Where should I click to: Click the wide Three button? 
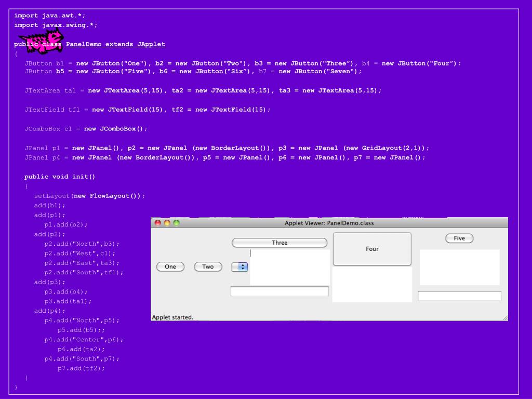pyautogui.click(x=279, y=243)
